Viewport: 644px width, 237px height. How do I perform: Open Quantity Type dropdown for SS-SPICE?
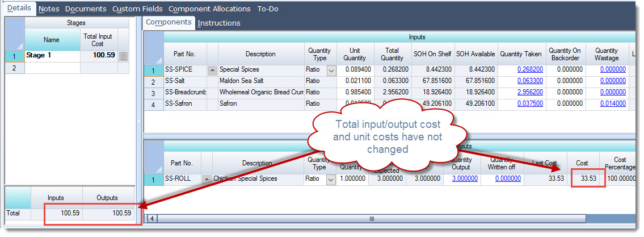click(331, 70)
